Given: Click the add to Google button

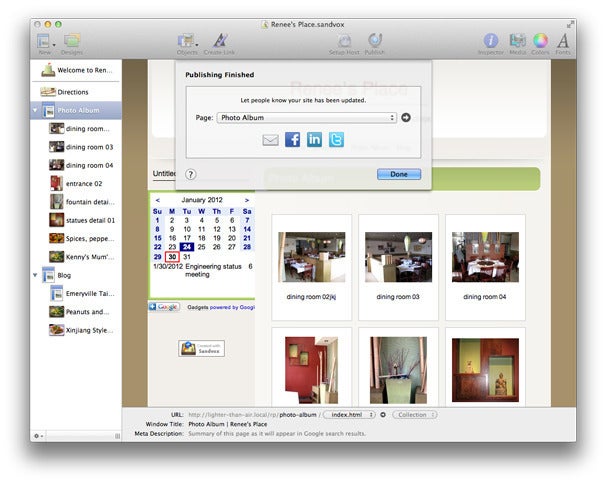Looking at the screenshot, I should click(x=164, y=307).
